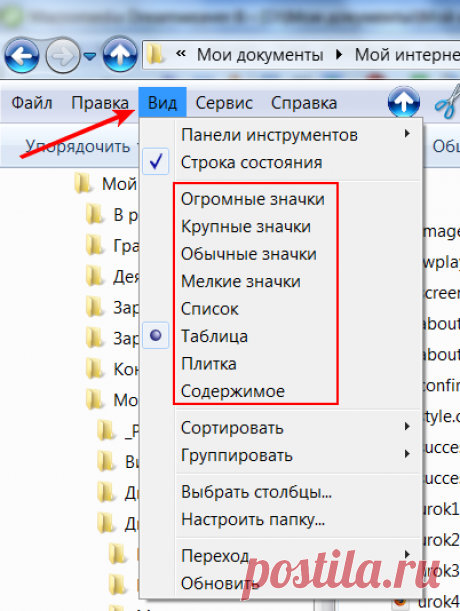
Task: Open the Файл menu
Action: 32,103
